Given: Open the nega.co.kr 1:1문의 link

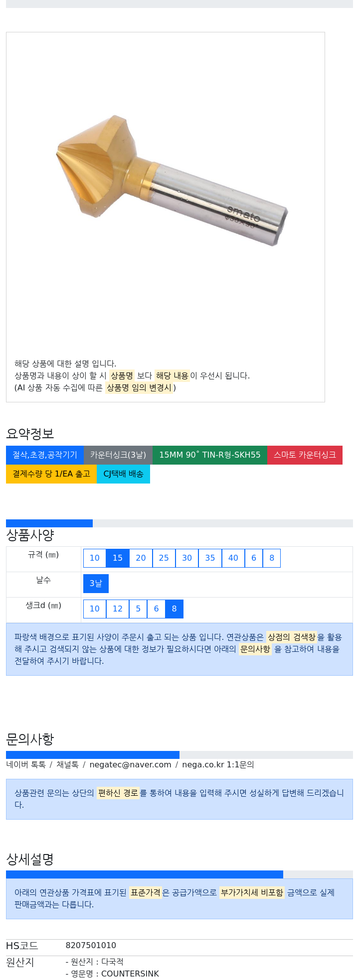Looking at the screenshot, I should click(218, 765).
